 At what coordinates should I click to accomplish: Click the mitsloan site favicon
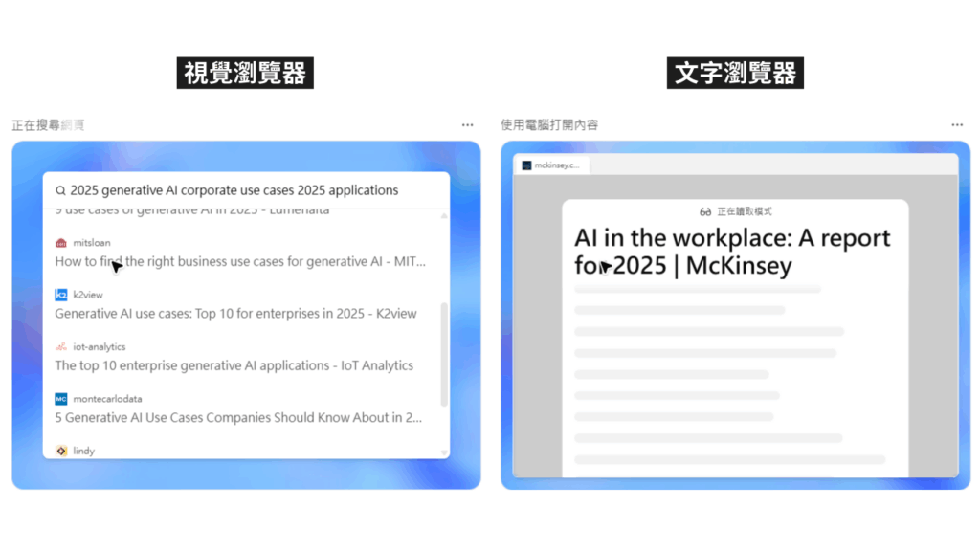click(60, 242)
